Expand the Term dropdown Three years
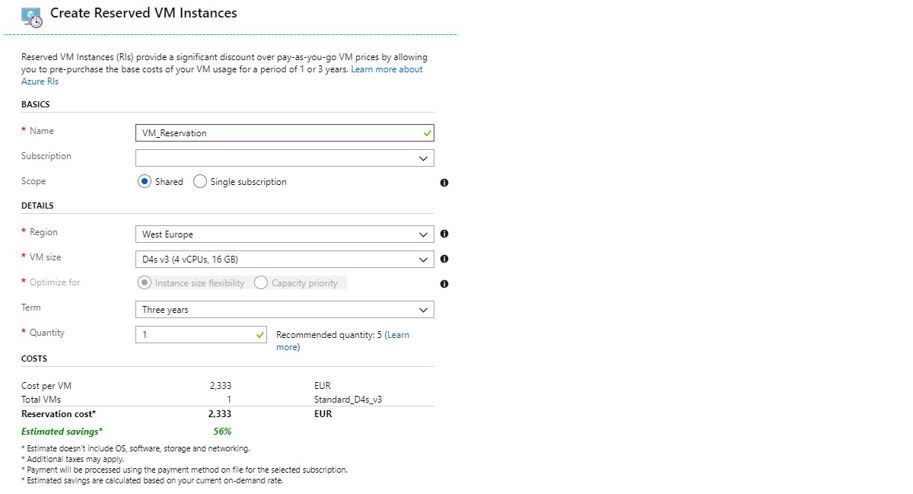 285,309
